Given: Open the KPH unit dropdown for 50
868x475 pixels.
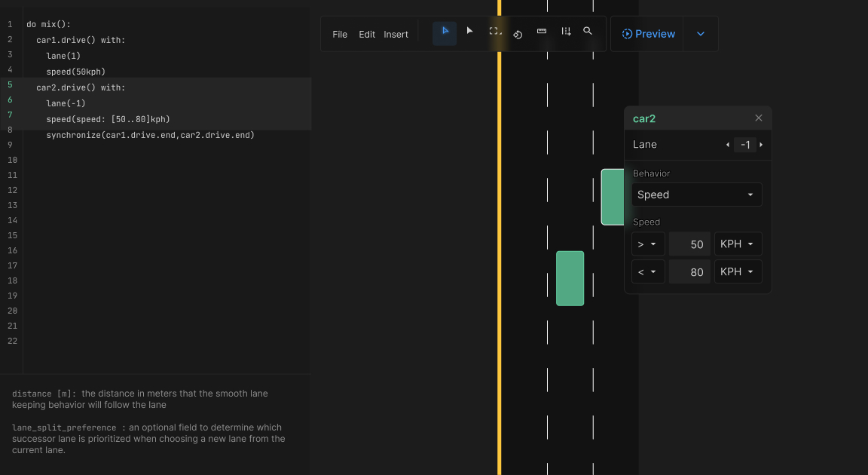Looking at the screenshot, I should (x=737, y=244).
